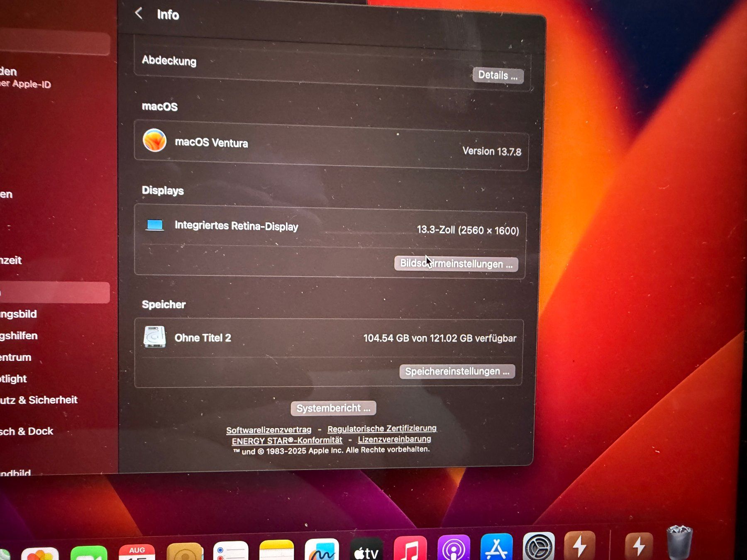This screenshot has height=560, width=747.
Task: Open lightning-bolt app beside System Settings icon
Action: pyautogui.click(x=580, y=545)
